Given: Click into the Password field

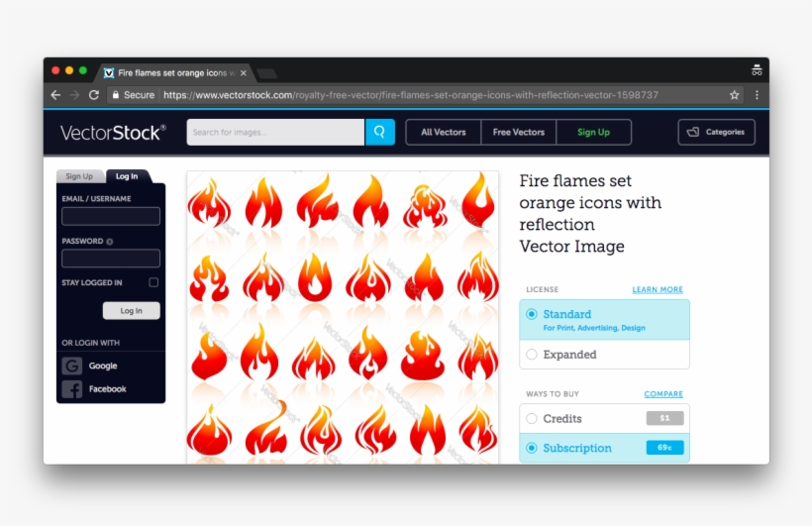Looking at the screenshot, I should coord(111,259).
